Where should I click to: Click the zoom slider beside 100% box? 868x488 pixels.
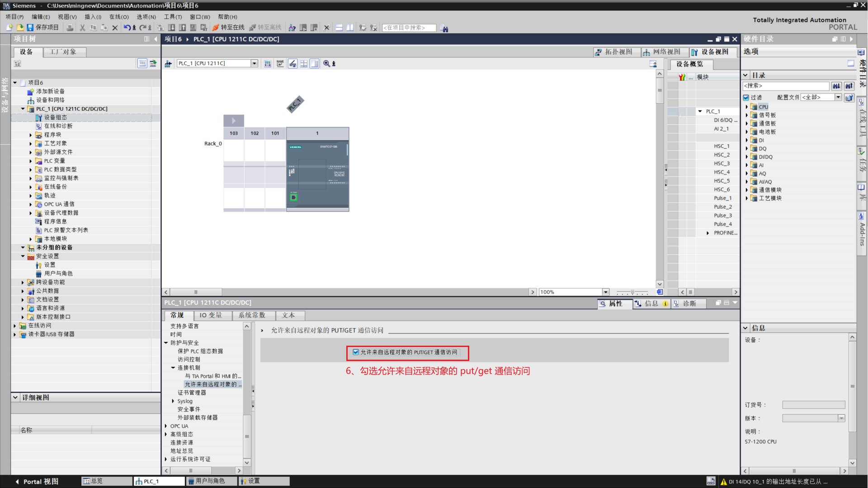(x=632, y=292)
